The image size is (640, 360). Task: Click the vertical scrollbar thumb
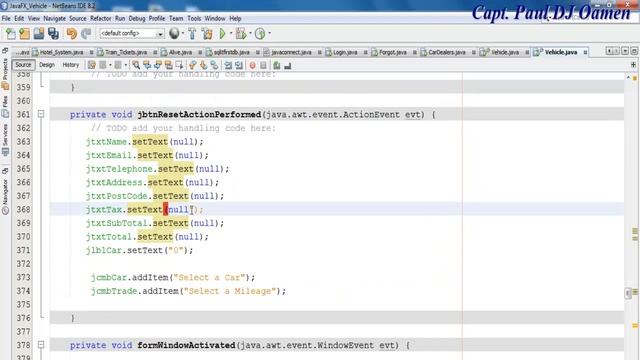(x=628, y=293)
